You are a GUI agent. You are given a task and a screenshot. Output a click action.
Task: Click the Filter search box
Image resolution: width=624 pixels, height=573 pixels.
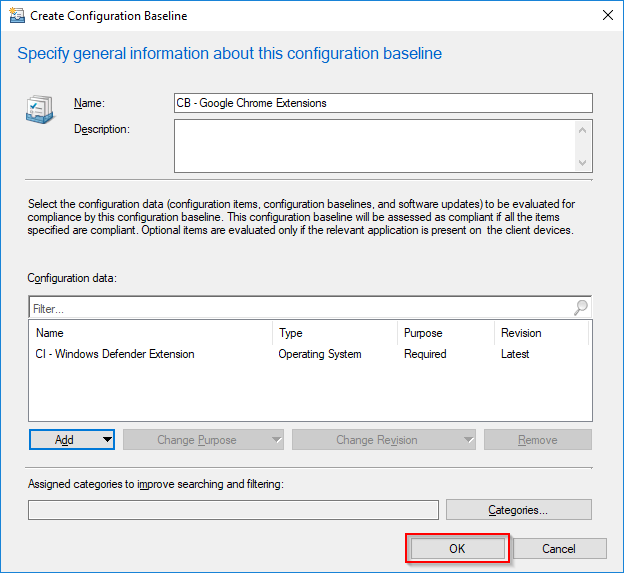click(300, 309)
